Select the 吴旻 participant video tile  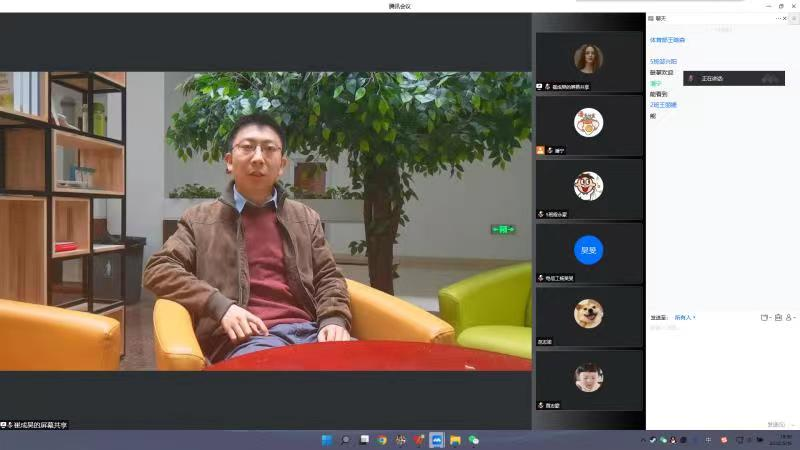point(589,252)
